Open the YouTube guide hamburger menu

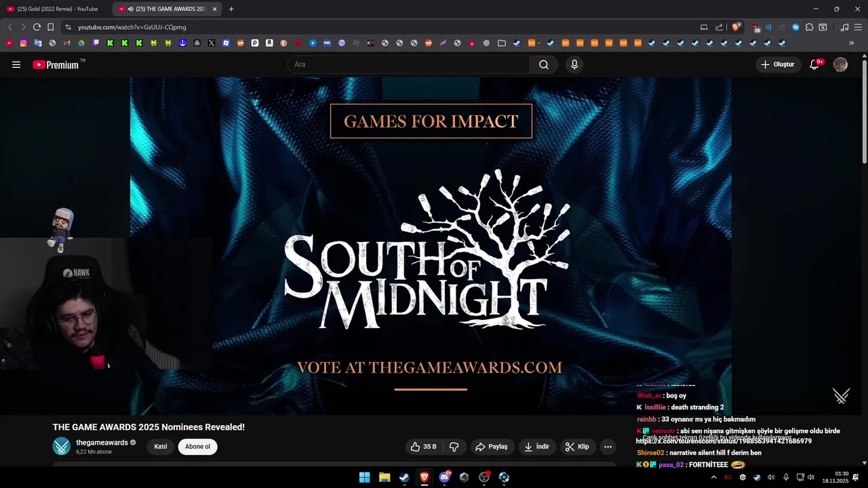point(16,64)
